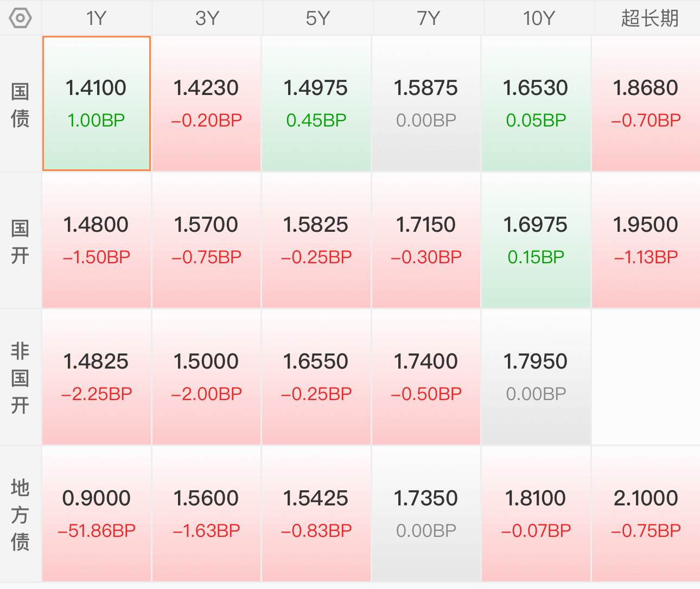Open the hexagon settings icon
Screen dimensions: 700x589
pos(21,18)
